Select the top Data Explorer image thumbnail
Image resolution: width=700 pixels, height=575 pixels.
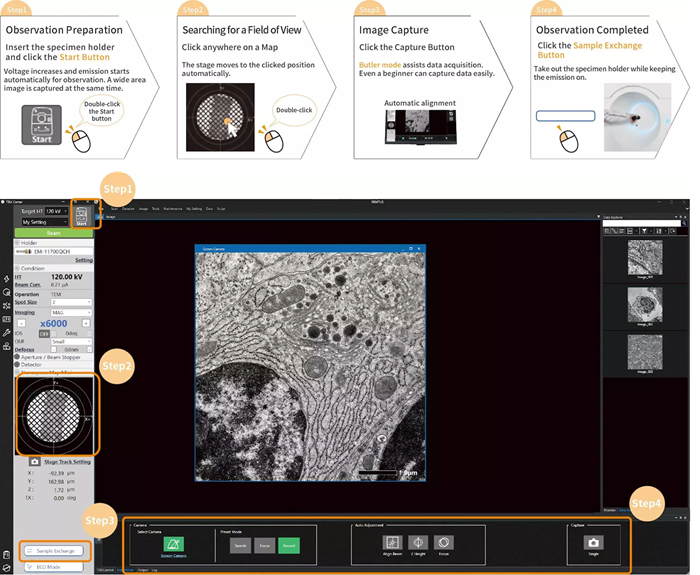pos(645,258)
